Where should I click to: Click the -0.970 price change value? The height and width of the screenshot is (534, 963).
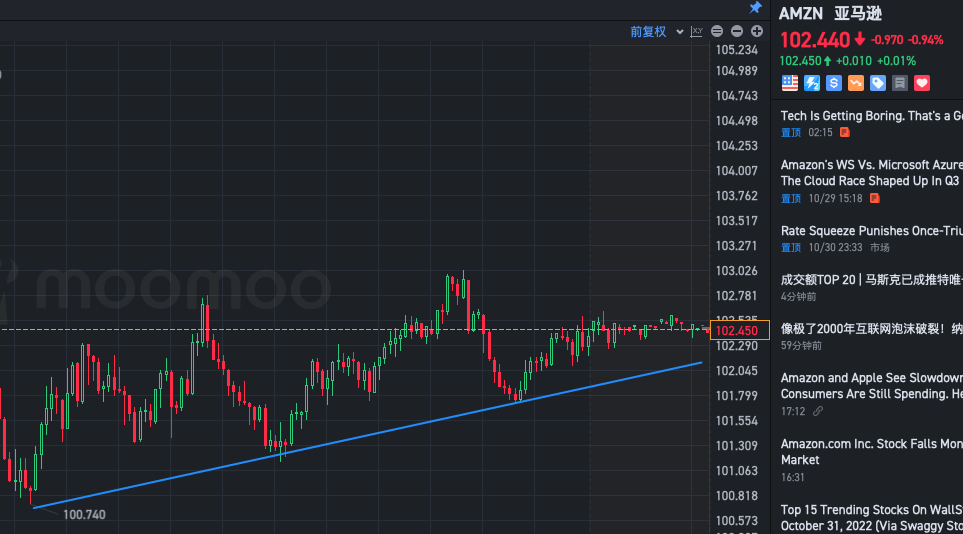(887, 40)
